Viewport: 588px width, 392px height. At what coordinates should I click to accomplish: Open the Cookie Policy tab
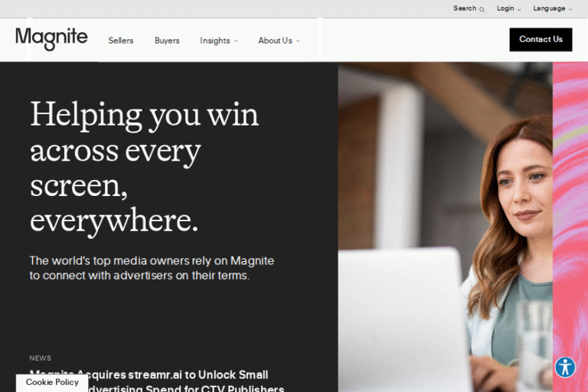(x=52, y=383)
